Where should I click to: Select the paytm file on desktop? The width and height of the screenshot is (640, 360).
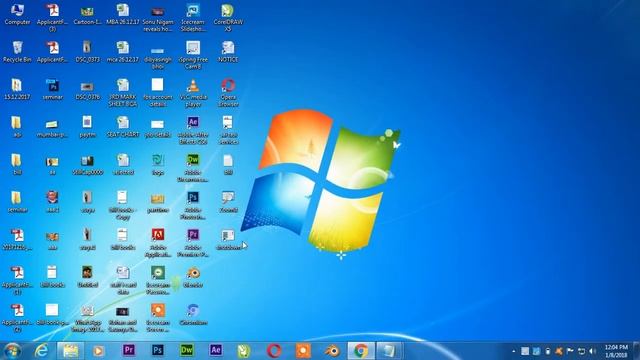coord(87,127)
